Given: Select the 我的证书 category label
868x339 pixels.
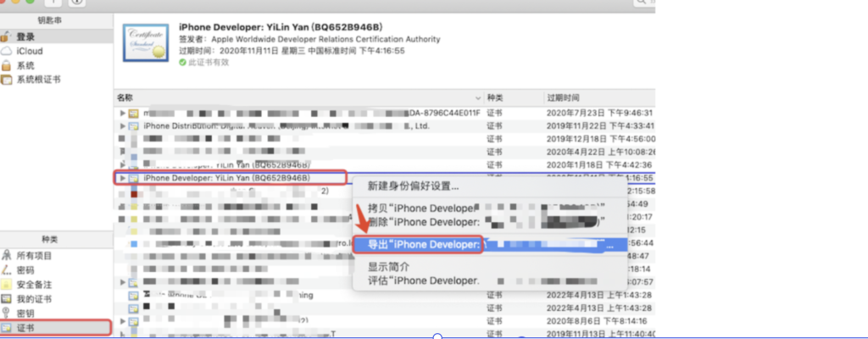Looking at the screenshot, I should pyautogui.click(x=34, y=299).
